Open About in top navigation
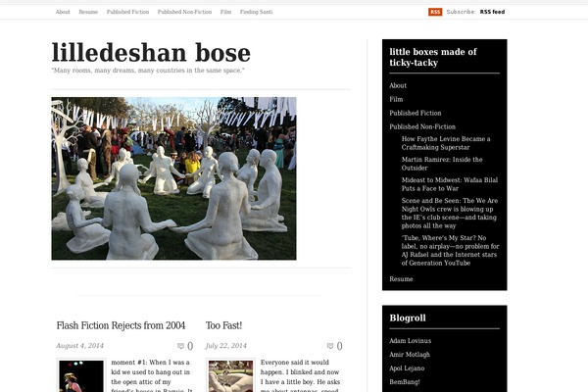Viewport: 588px width, 392px height. [63, 12]
